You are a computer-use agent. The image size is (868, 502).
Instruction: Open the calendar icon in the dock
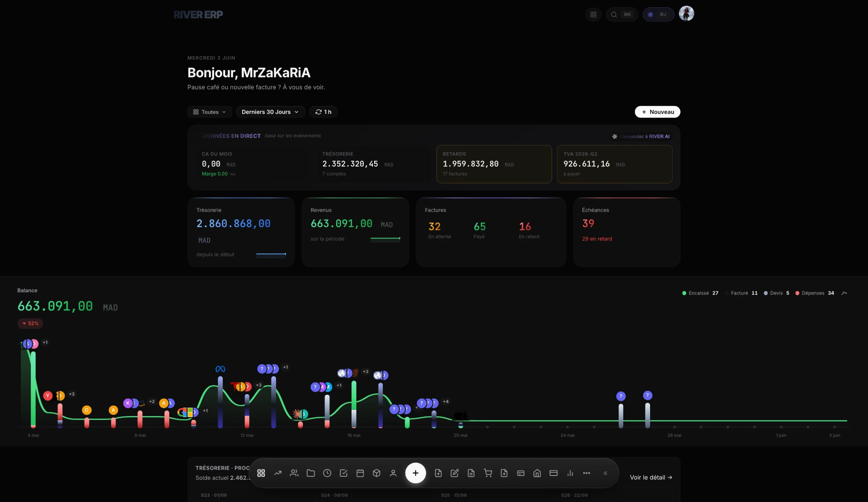coord(360,473)
